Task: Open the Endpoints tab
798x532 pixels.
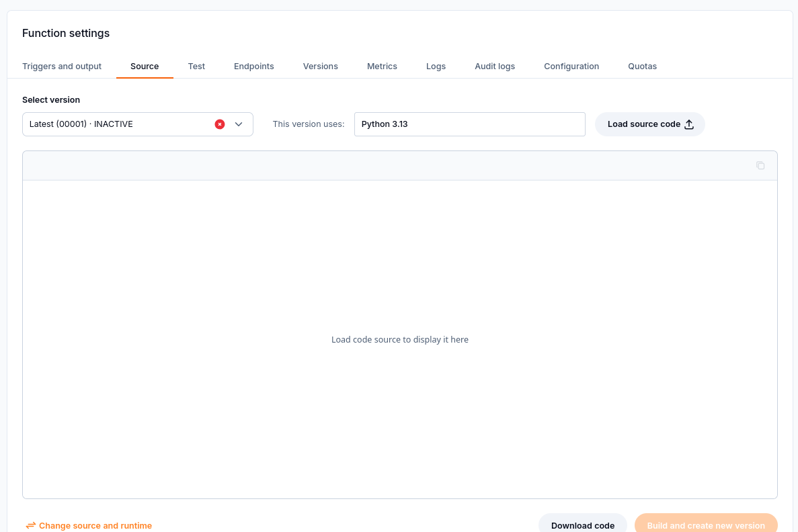Action: pyautogui.click(x=254, y=66)
